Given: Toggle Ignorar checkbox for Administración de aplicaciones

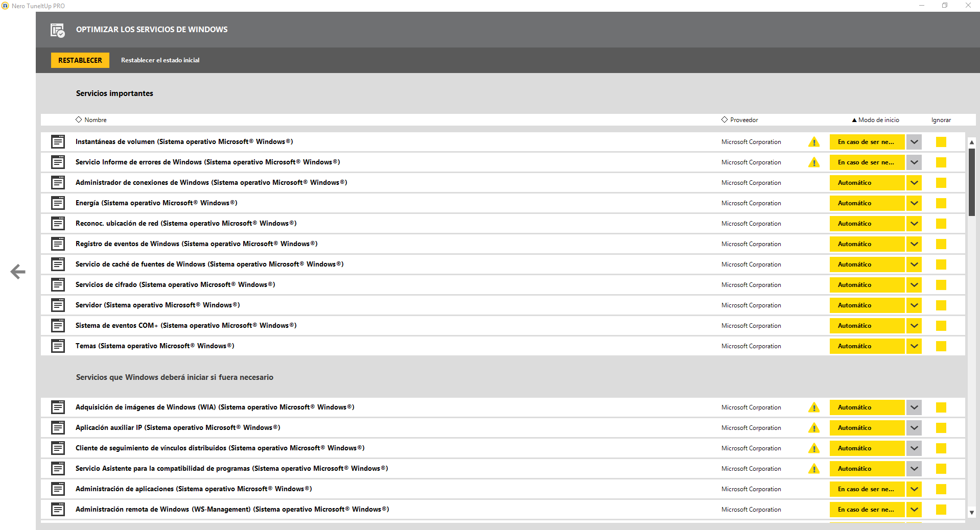Looking at the screenshot, I should [x=941, y=489].
